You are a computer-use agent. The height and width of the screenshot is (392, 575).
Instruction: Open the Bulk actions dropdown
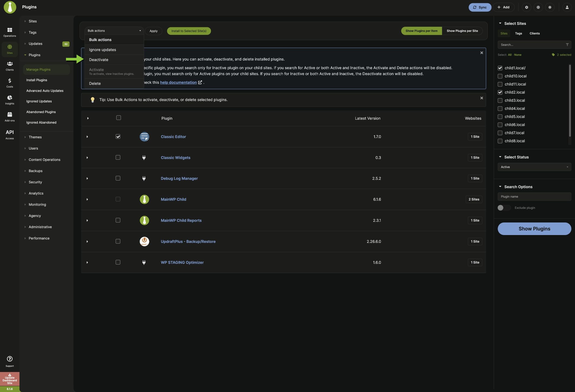point(114,31)
